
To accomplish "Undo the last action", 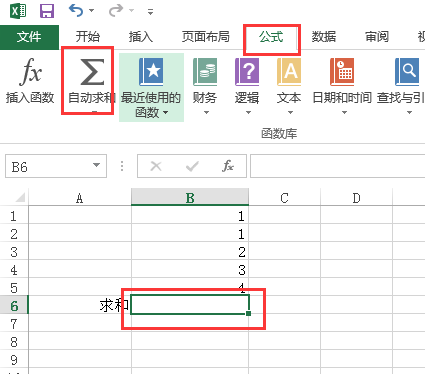I will (76, 11).
